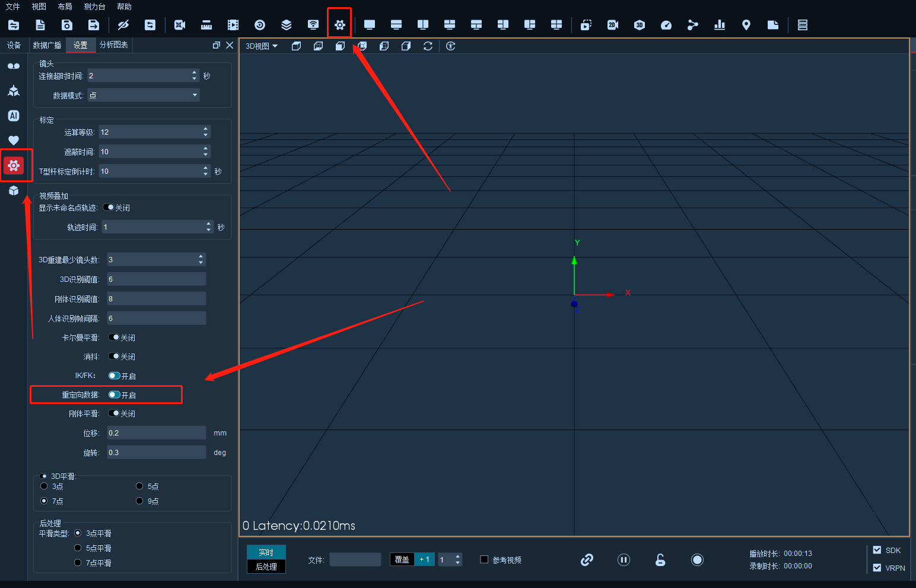Image resolution: width=916 pixels, height=588 pixels.
Task: Click the +1 button
Action: pyautogui.click(x=424, y=560)
